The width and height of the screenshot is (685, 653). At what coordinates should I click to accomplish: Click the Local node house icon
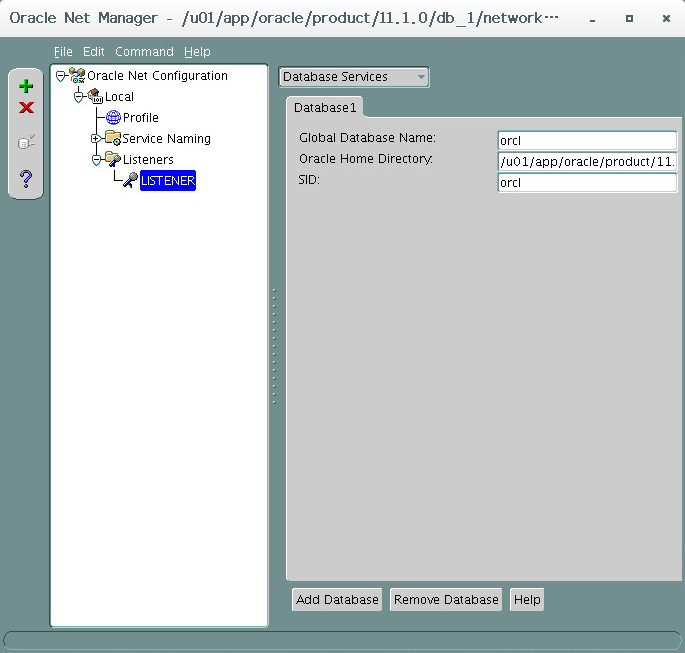pos(95,96)
